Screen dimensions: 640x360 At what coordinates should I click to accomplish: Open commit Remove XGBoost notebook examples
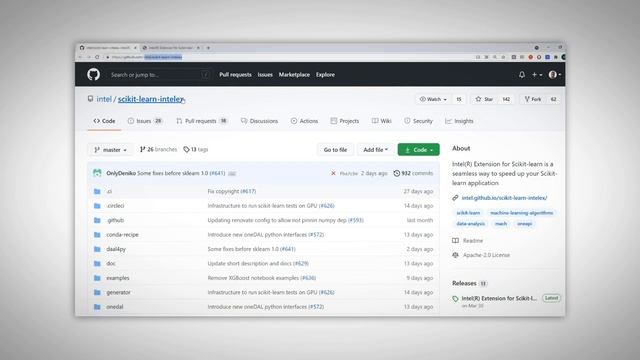point(262,278)
